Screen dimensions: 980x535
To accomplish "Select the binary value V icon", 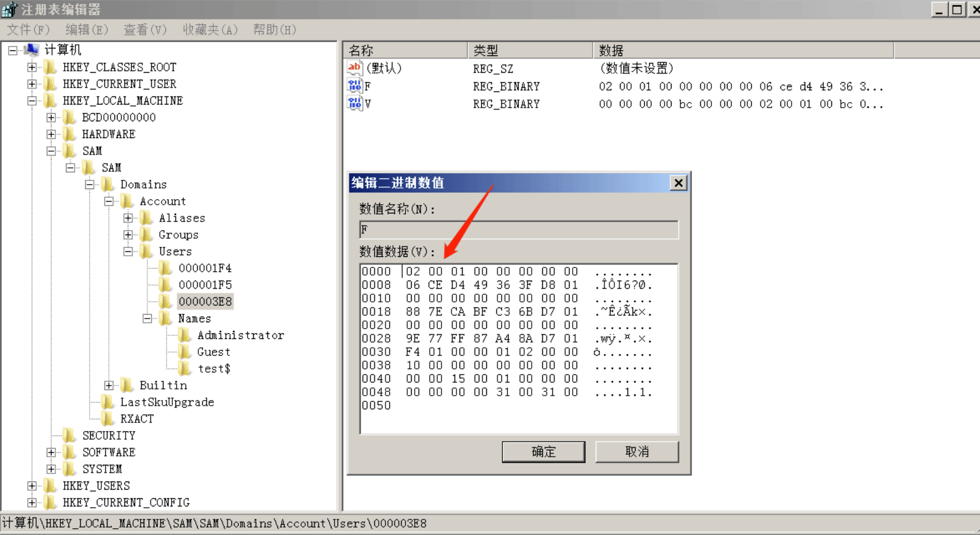I will (354, 103).
